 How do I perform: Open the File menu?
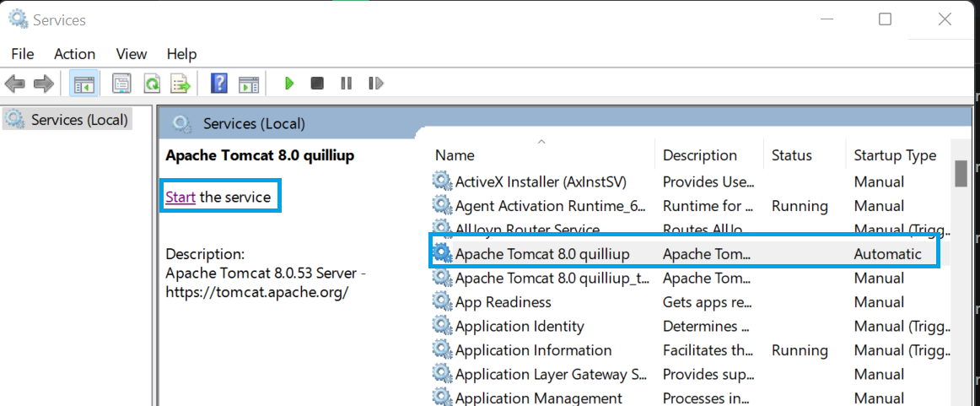(x=23, y=54)
